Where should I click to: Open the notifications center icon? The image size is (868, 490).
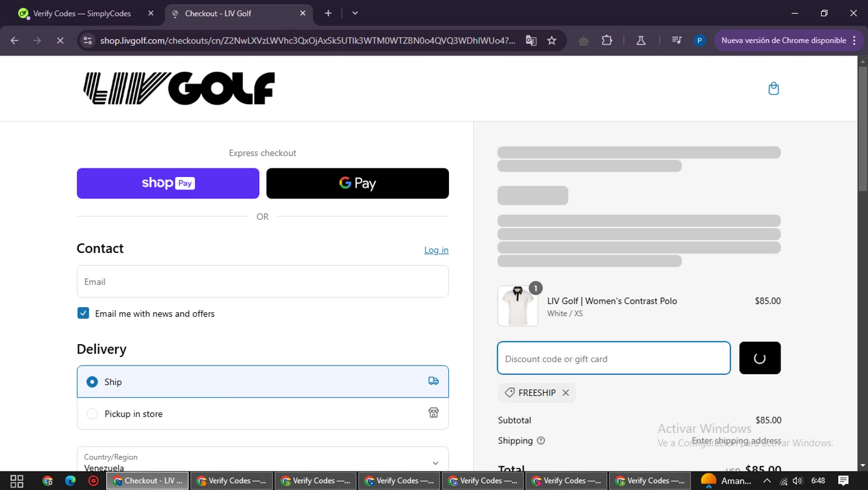coord(843,481)
